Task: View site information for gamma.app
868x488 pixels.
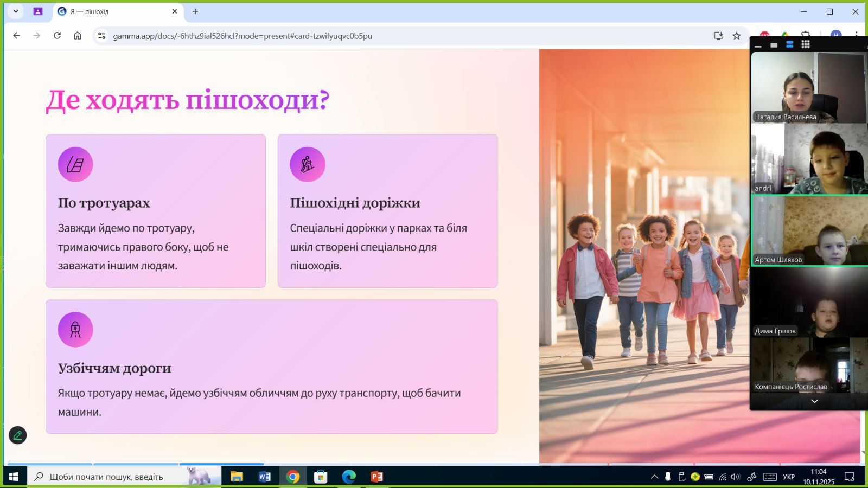Action: [101, 36]
